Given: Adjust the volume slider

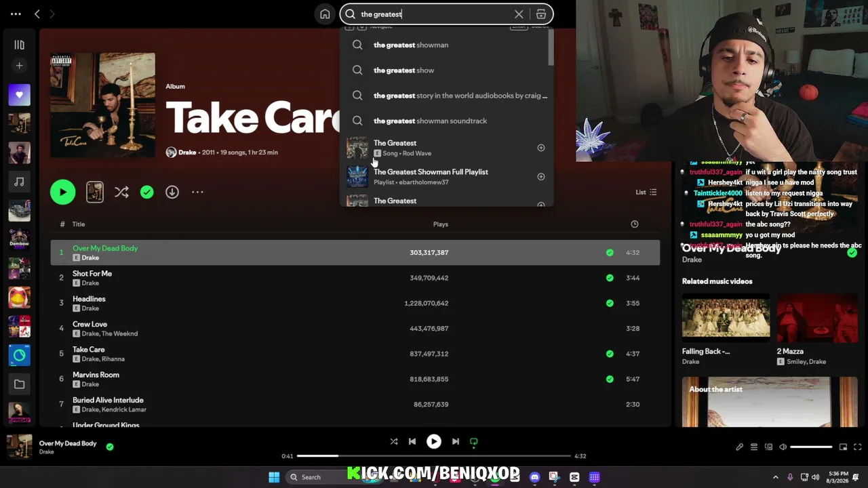Looking at the screenshot, I should click(x=811, y=447).
